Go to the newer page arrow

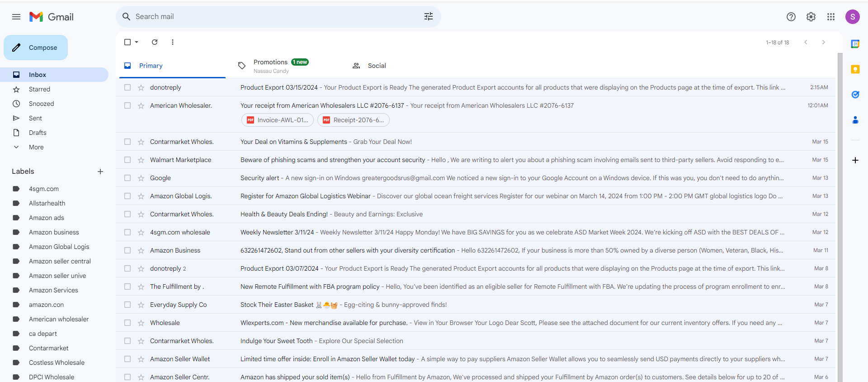[806, 42]
